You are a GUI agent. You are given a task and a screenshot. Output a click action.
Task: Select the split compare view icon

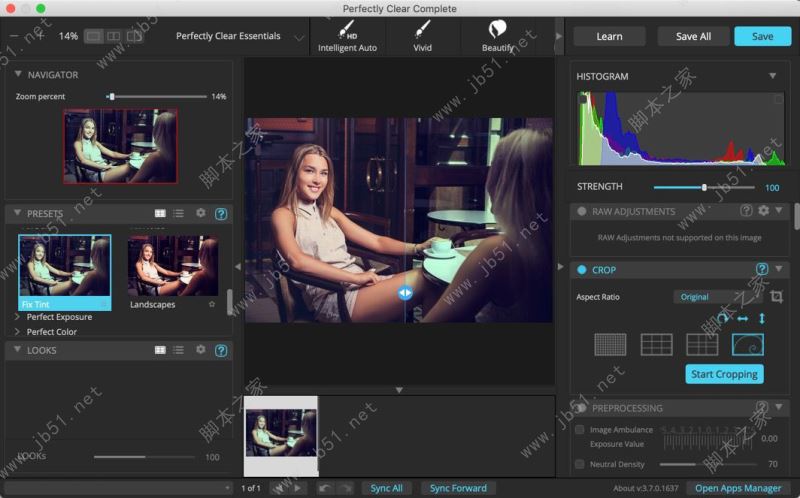[134, 36]
